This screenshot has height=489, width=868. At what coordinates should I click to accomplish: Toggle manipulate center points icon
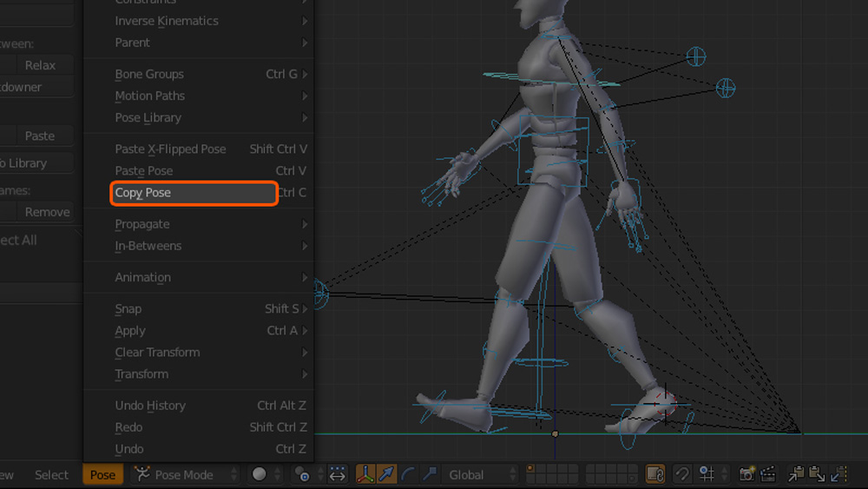[x=338, y=474]
